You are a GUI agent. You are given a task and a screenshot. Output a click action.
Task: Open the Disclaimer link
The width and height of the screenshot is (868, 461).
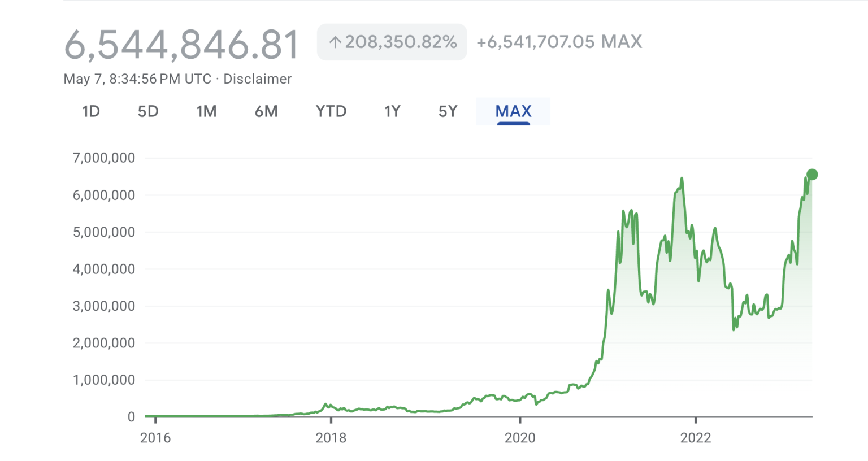(258, 79)
